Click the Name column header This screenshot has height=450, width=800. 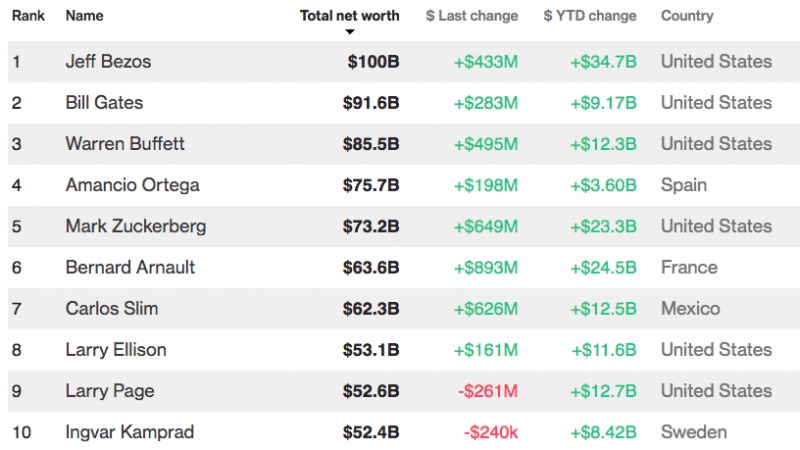click(84, 16)
